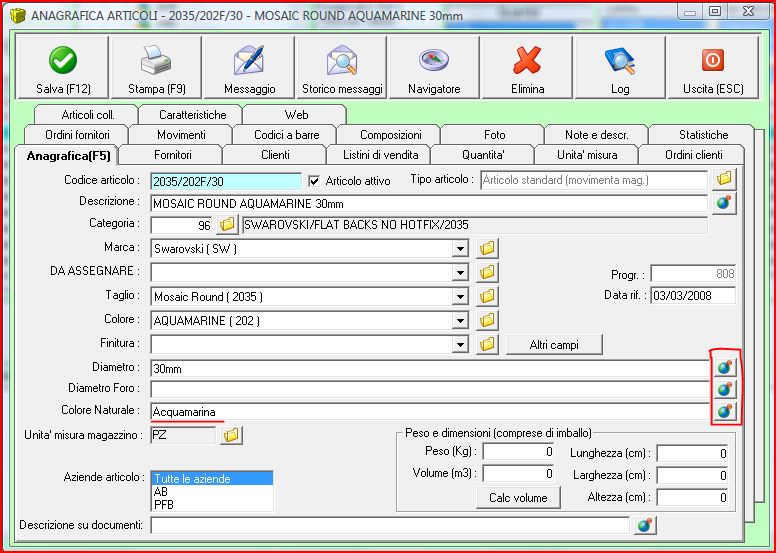This screenshot has height=553, width=776.
Task: Click the Codice articolo input field
Action: click(x=226, y=181)
